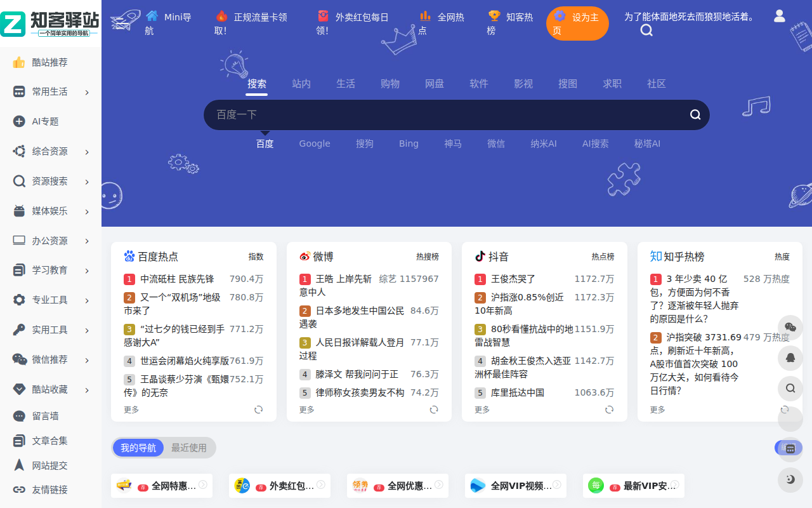Select Google as search engine
The image size is (812, 508).
pyautogui.click(x=315, y=144)
